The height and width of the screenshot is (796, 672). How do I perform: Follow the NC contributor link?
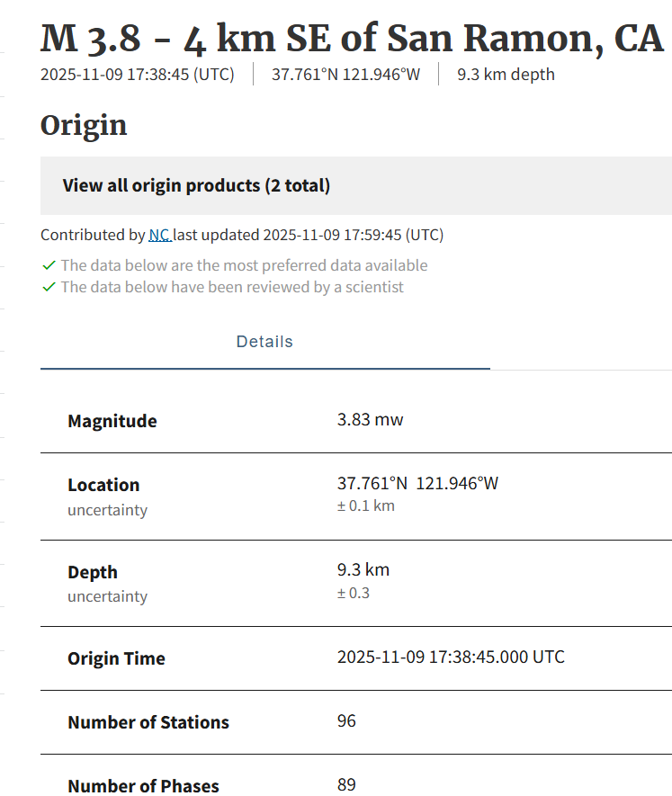click(x=160, y=236)
